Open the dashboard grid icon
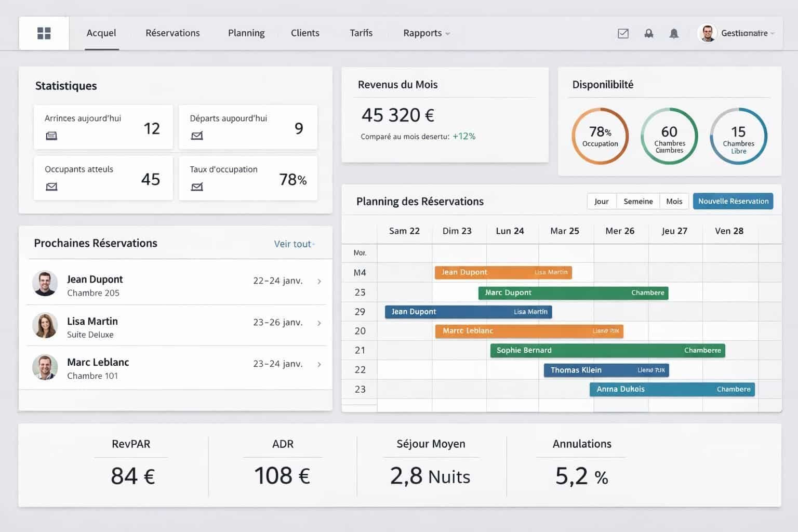Viewport: 798px width, 532px height. click(44, 33)
